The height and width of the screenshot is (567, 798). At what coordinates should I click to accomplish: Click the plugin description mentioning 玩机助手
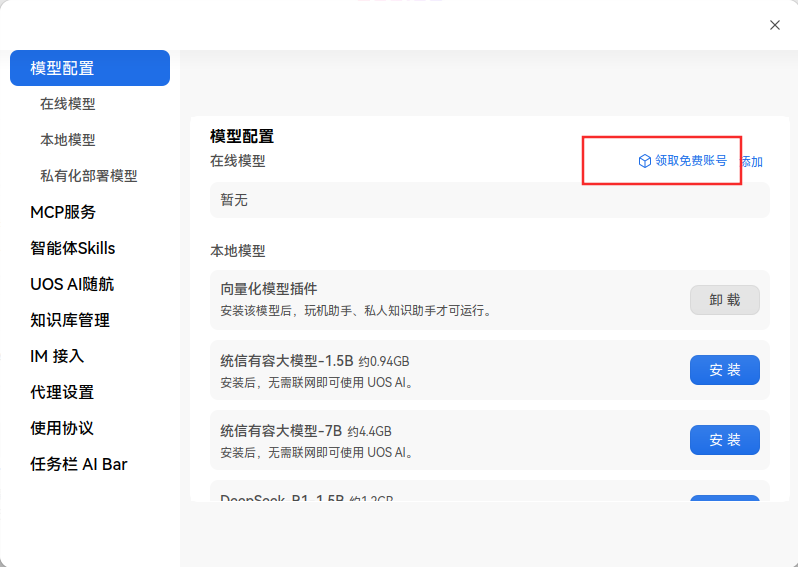(x=357, y=310)
